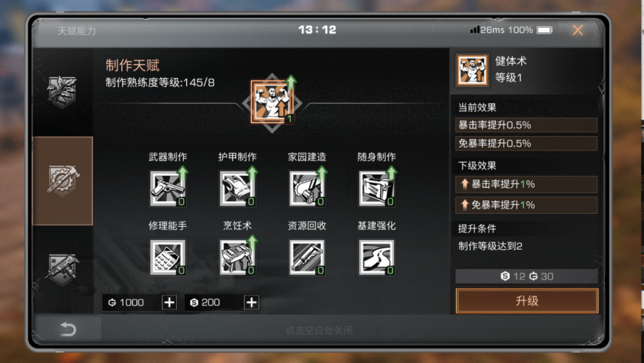Switch to the leaf gathering talent tab
644x363 pixels.
click(62, 91)
